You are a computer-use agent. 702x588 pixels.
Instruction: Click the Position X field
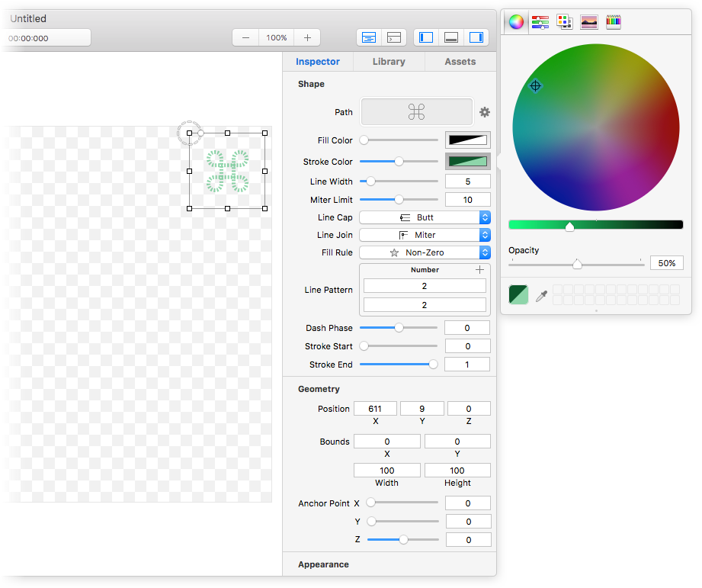(375, 409)
